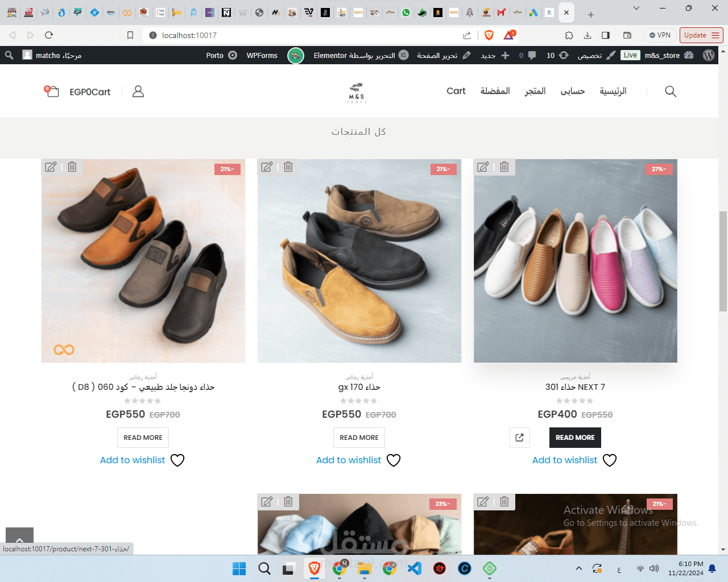Screen dimensions: 728x582
Task: Click wishlist heart for NEXT 7 shoe
Action: tap(610, 460)
